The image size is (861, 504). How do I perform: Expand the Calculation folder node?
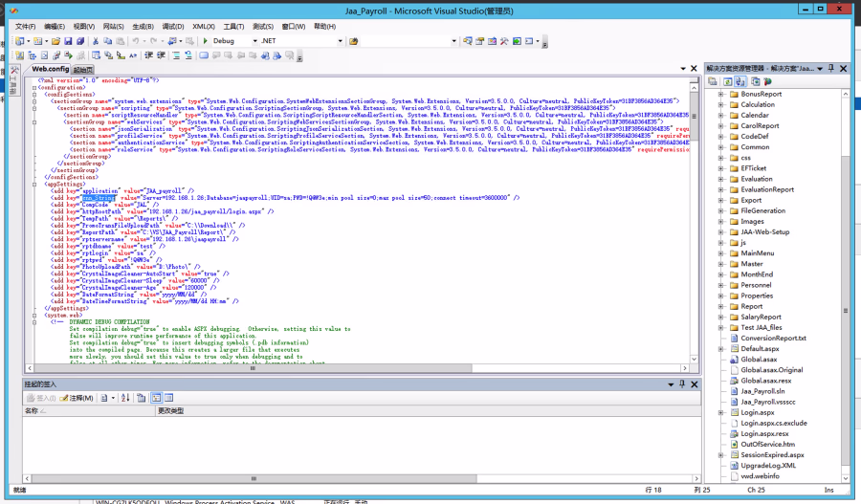(720, 105)
